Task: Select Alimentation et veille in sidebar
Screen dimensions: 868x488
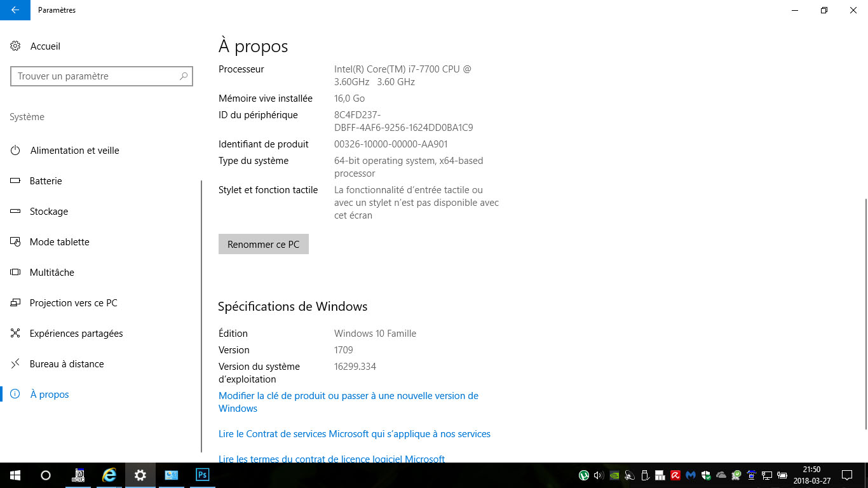Action: [74, 151]
